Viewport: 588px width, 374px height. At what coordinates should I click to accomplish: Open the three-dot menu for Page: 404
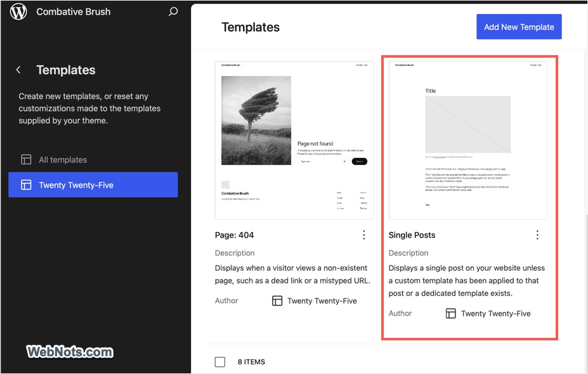coord(363,235)
